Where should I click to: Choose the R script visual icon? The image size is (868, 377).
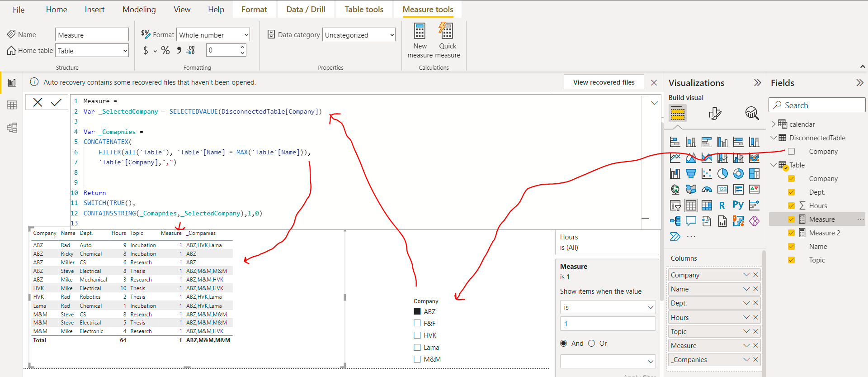(x=722, y=205)
